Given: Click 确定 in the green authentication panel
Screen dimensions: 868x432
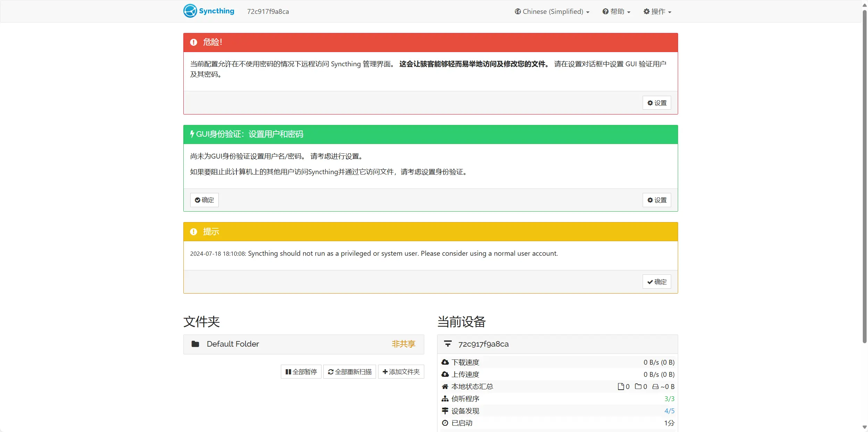Looking at the screenshot, I should pyautogui.click(x=205, y=200).
